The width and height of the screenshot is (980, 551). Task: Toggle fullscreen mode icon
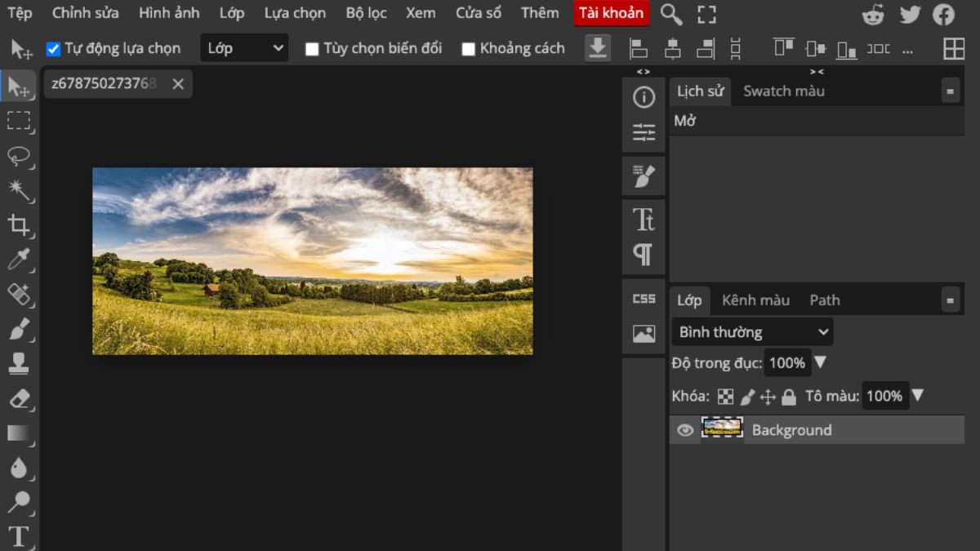point(707,14)
